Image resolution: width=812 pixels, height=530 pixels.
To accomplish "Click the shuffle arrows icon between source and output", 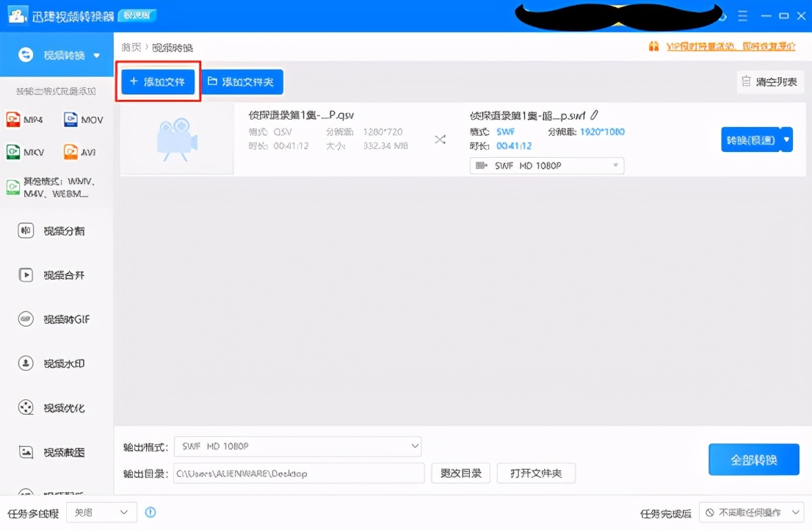I will click(441, 139).
